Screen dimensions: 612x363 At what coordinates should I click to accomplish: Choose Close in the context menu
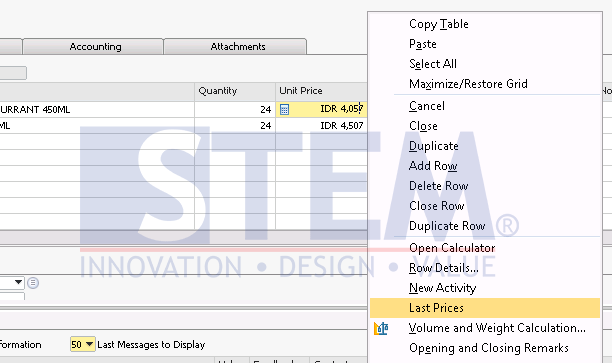pyautogui.click(x=484, y=126)
